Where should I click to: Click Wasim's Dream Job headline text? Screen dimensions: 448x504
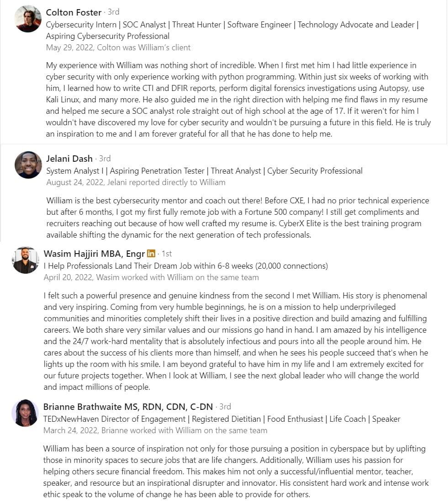click(x=185, y=266)
